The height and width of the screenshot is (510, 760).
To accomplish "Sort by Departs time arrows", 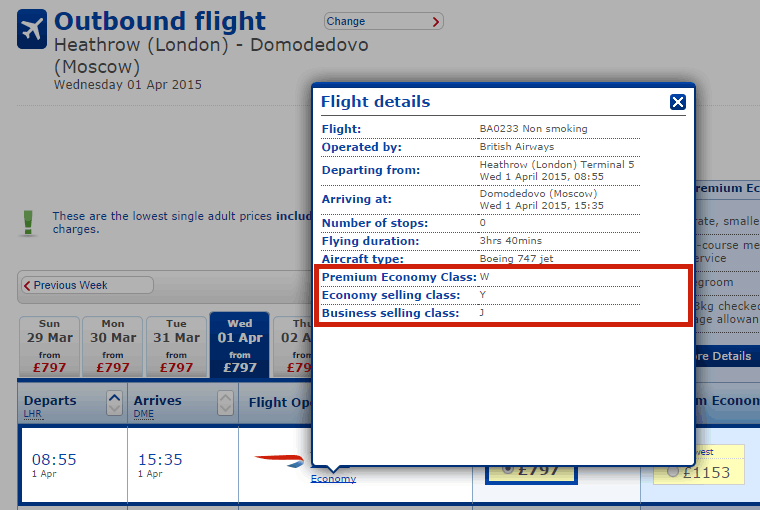I will click(114, 403).
